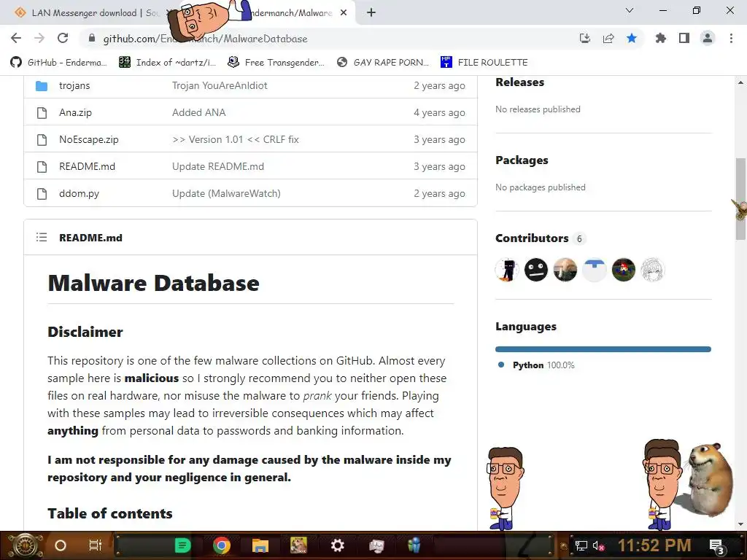747x560 pixels.
Task: Toggle the Chrome side panel
Action: pos(684,38)
